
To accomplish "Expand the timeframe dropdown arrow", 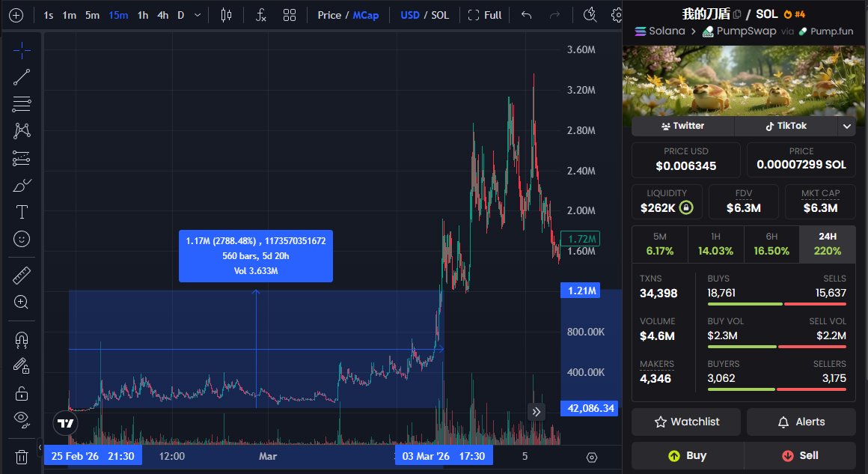I will click(198, 15).
